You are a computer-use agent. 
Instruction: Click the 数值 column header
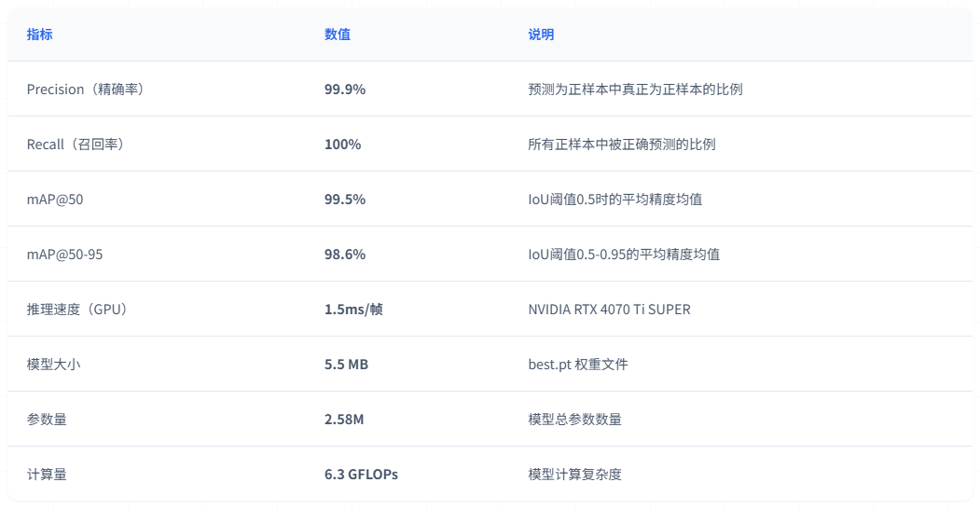tap(338, 34)
